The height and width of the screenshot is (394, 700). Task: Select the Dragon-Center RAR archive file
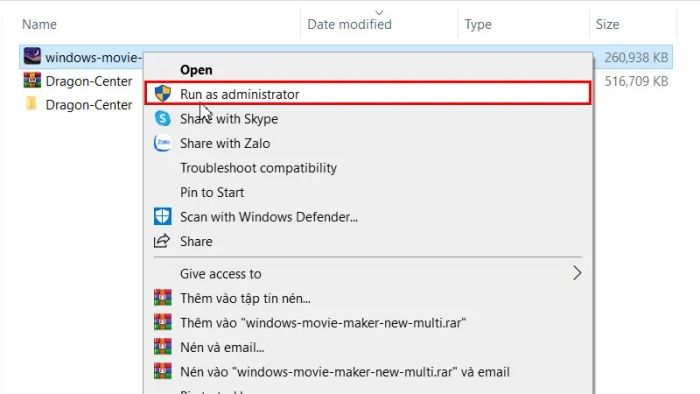78,81
